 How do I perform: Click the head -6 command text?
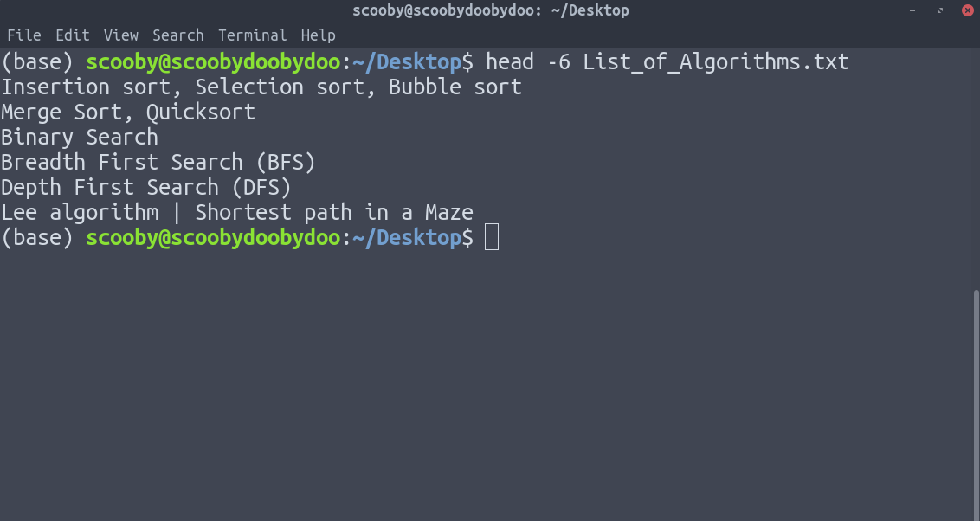(x=667, y=61)
